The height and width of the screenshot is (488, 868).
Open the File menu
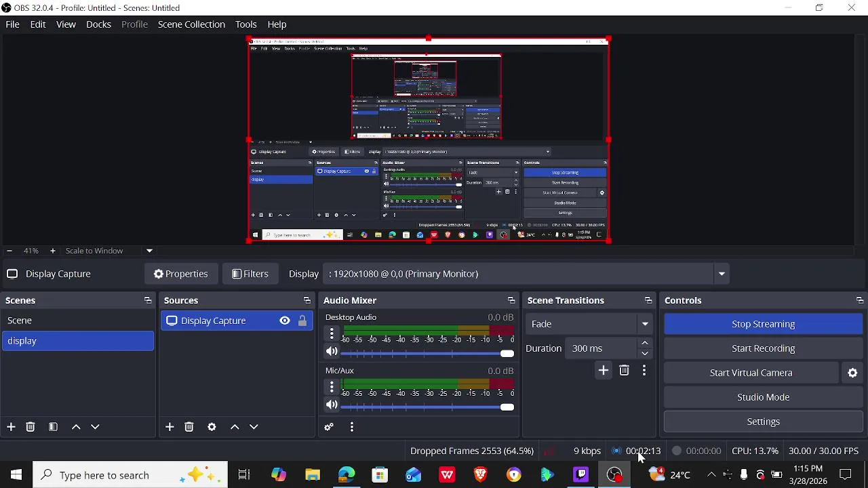pos(12,24)
